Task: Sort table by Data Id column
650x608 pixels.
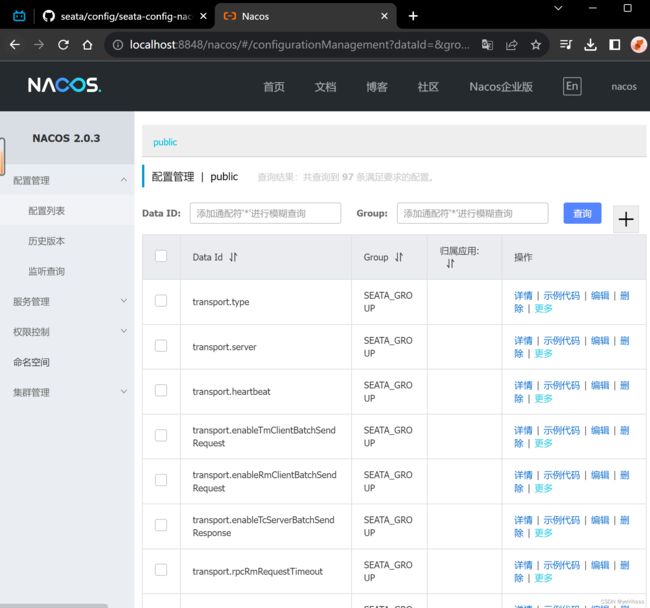Action: [x=233, y=257]
